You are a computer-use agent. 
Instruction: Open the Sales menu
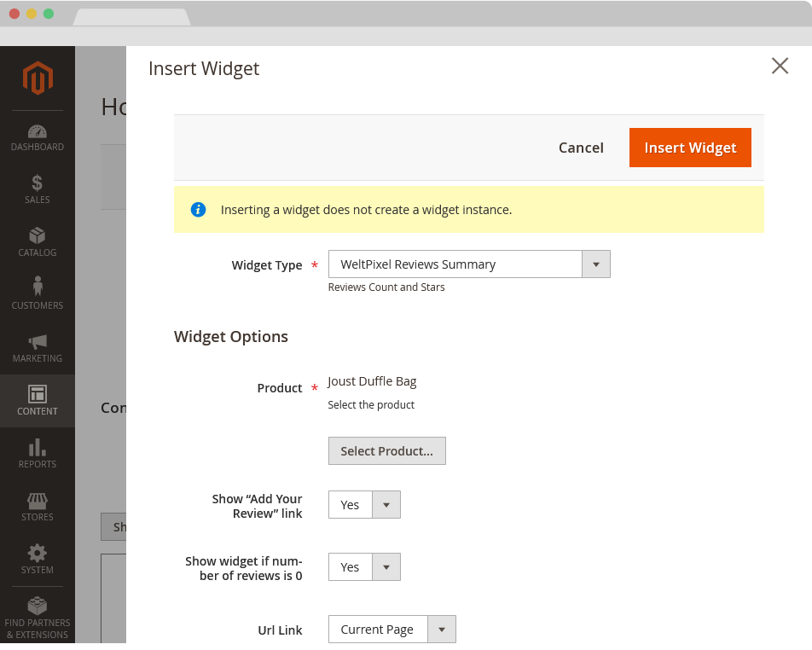click(38, 189)
